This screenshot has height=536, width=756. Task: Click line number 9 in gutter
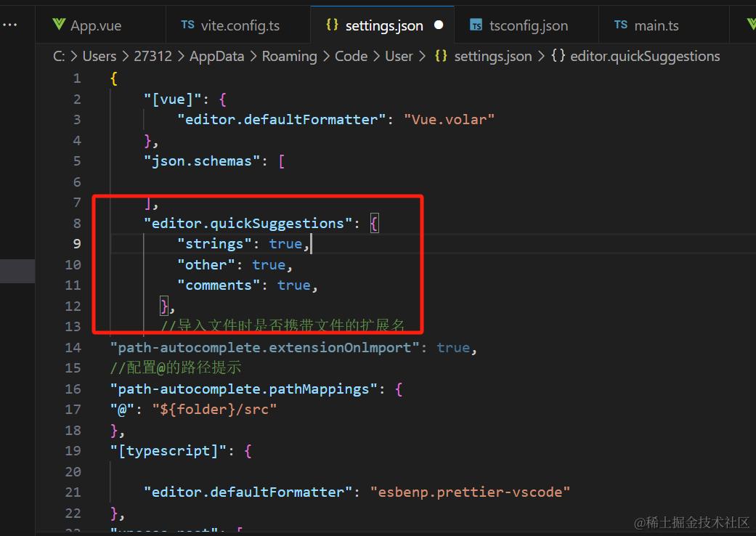click(x=77, y=244)
